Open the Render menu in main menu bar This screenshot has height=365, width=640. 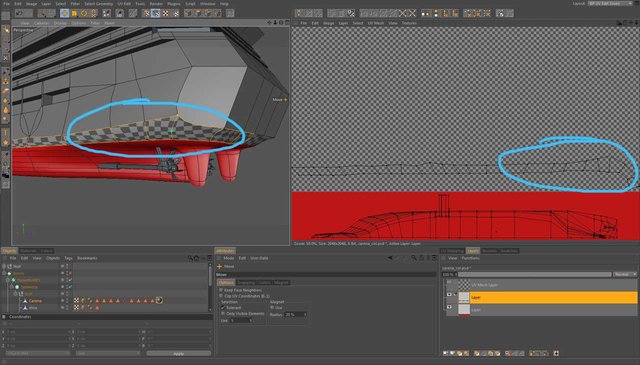[156, 4]
